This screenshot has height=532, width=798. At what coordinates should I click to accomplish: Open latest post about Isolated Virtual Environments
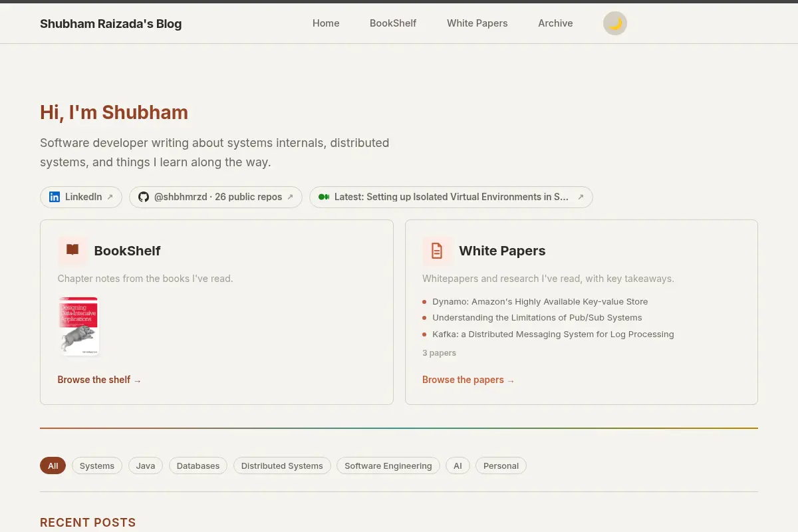tap(451, 197)
